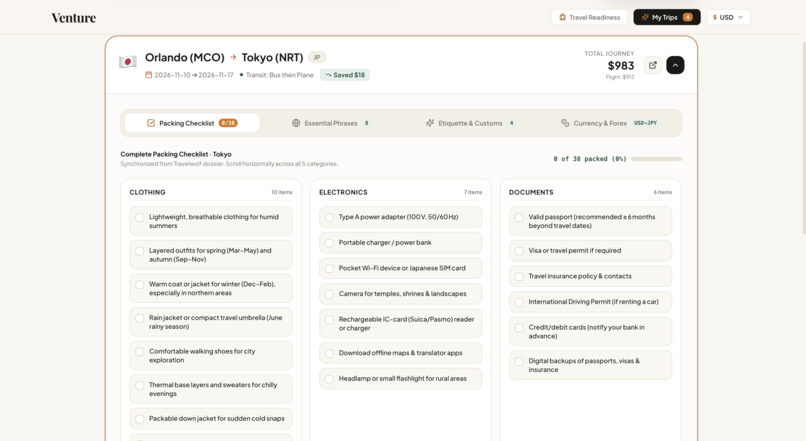Image resolution: width=806 pixels, height=441 pixels.
Task: Click the CLOTHING category heading
Action: pos(148,192)
